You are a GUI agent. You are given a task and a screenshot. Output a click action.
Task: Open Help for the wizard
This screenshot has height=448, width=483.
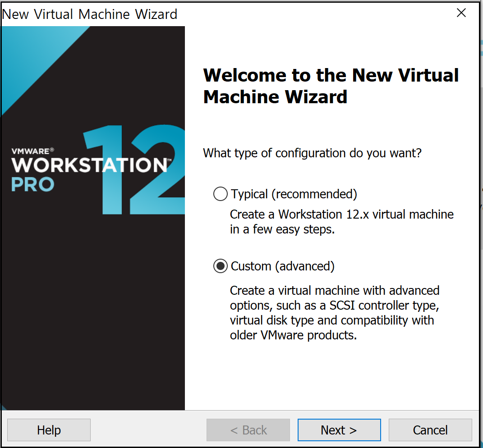(49, 430)
